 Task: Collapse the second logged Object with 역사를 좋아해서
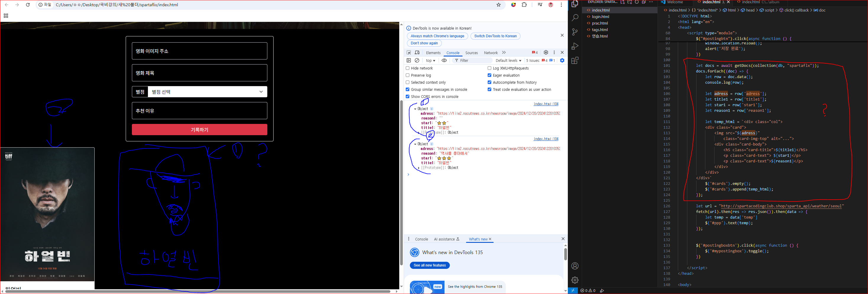pyautogui.click(x=415, y=144)
